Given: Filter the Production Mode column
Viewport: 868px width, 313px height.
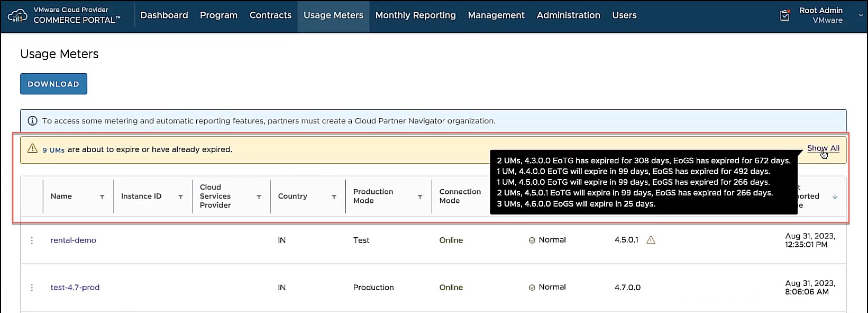Looking at the screenshot, I should 420,196.
